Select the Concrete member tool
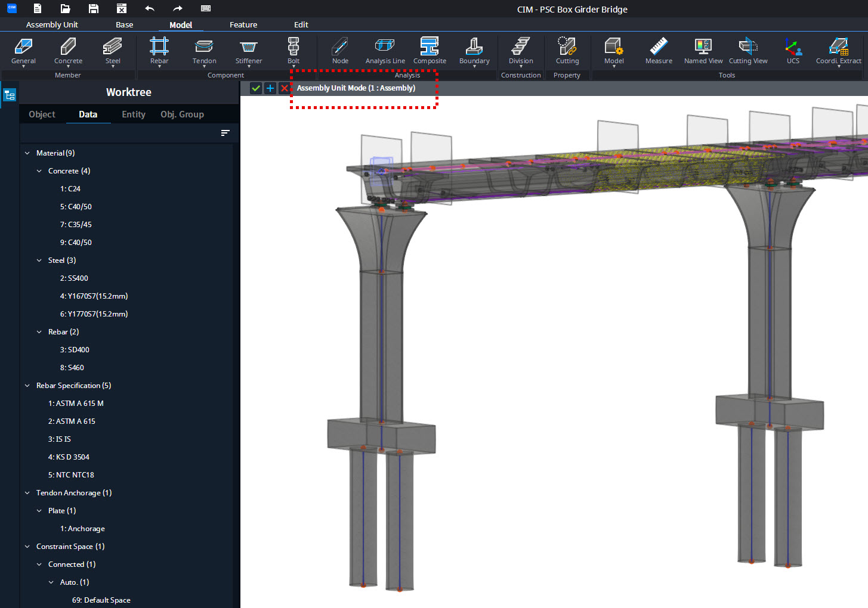The height and width of the screenshot is (608, 868). click(x=67, y=51)
